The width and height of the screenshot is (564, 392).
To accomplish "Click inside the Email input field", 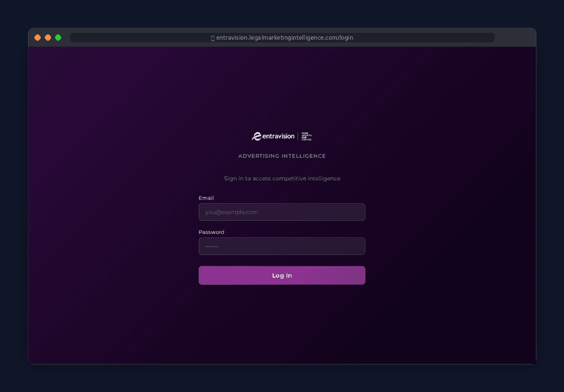I will (282, 212).
